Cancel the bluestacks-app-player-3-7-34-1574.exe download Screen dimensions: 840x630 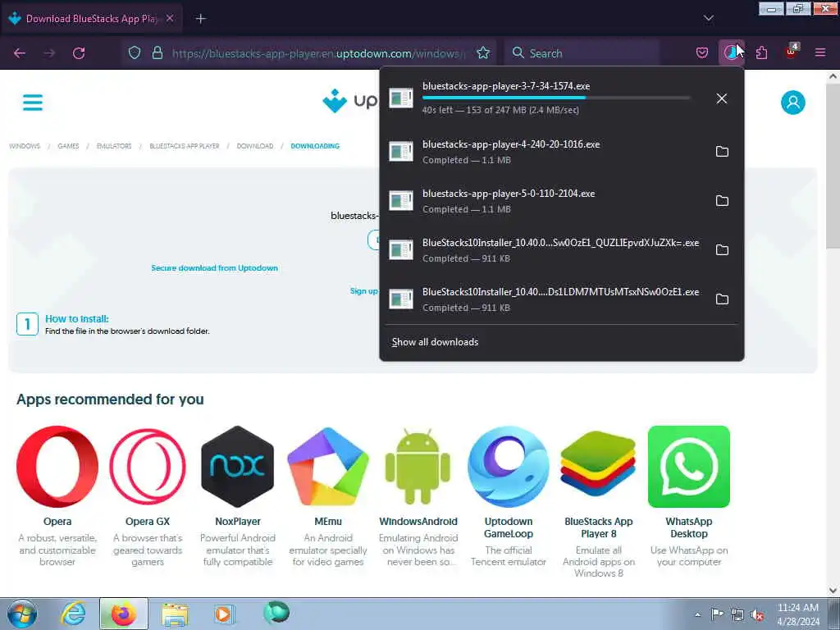pos(722,98)
